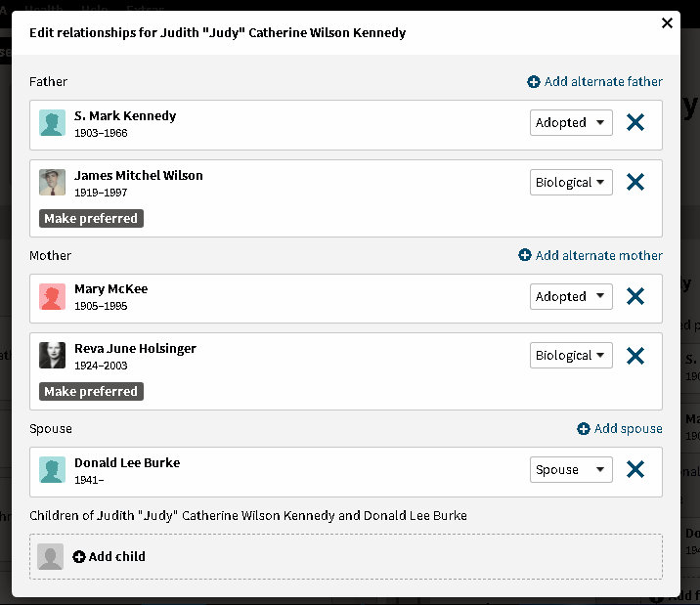Image resolution: width=700 pixels, height=605 pixels.
Task: Open relationship type dropdown for S. Mark Kennedy
Action: [x=571, y=123]
